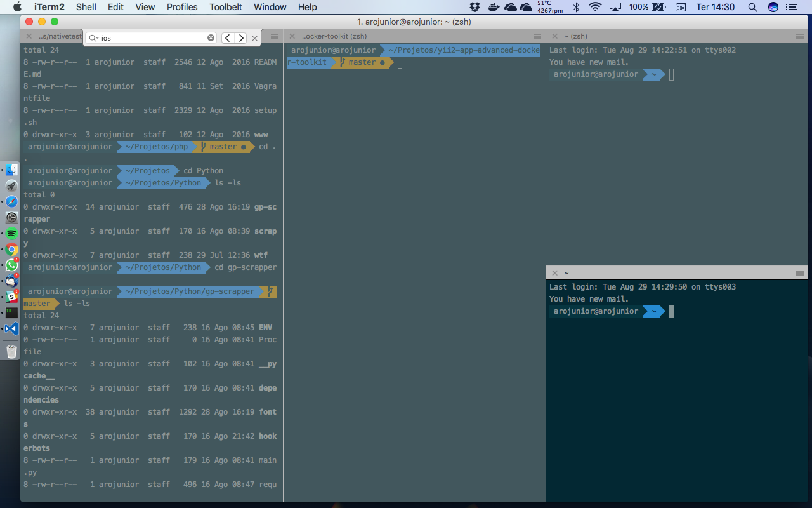Open the AirPlay display menu
This screenshot has height=508, width=812.
[615, 7]
